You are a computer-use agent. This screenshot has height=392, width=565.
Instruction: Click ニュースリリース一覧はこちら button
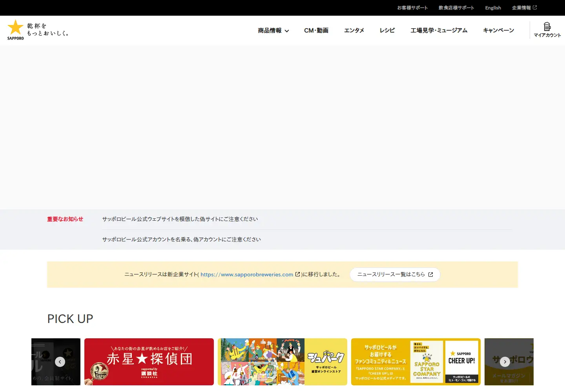(395, 274)
